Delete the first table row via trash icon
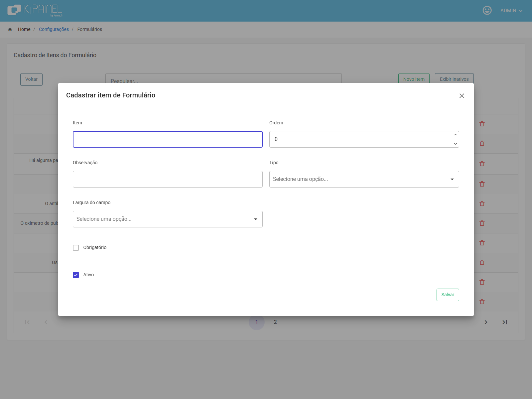 click(482, 124)
